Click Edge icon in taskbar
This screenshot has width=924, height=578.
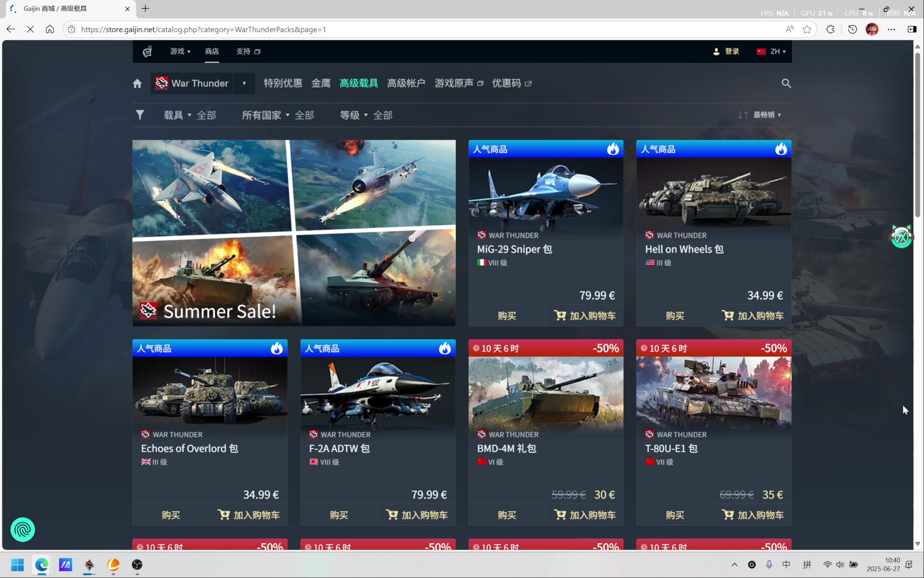(x=42, y=565)
